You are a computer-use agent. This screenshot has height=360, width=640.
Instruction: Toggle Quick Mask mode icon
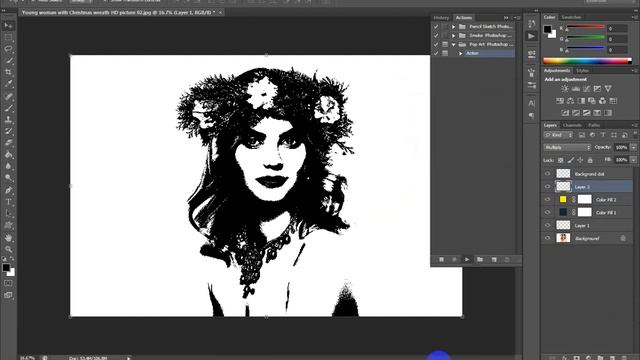[8, 283]
